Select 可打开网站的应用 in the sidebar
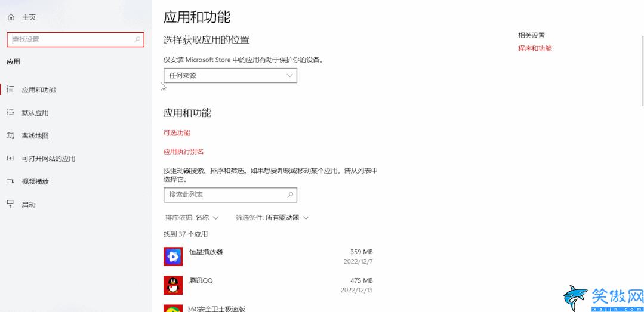Image resolution: width=644 pixels, height=312 pixels. pos(48,159)
